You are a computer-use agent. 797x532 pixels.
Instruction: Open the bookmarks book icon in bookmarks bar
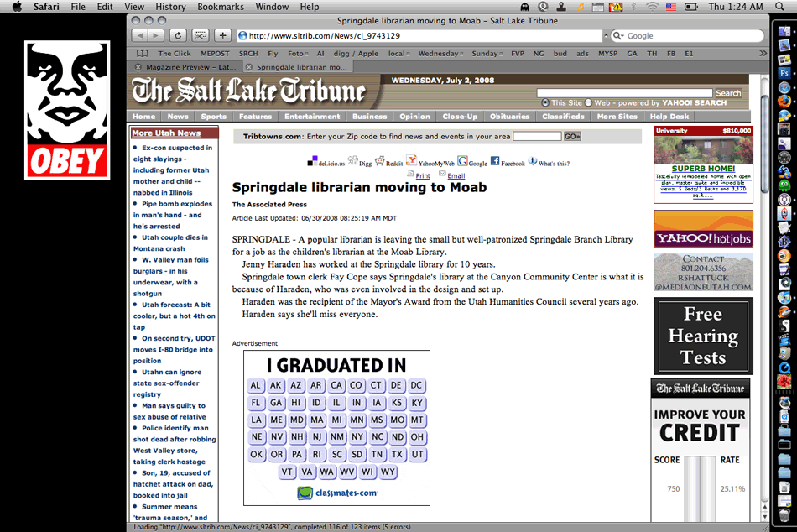(x=142, y=53)
